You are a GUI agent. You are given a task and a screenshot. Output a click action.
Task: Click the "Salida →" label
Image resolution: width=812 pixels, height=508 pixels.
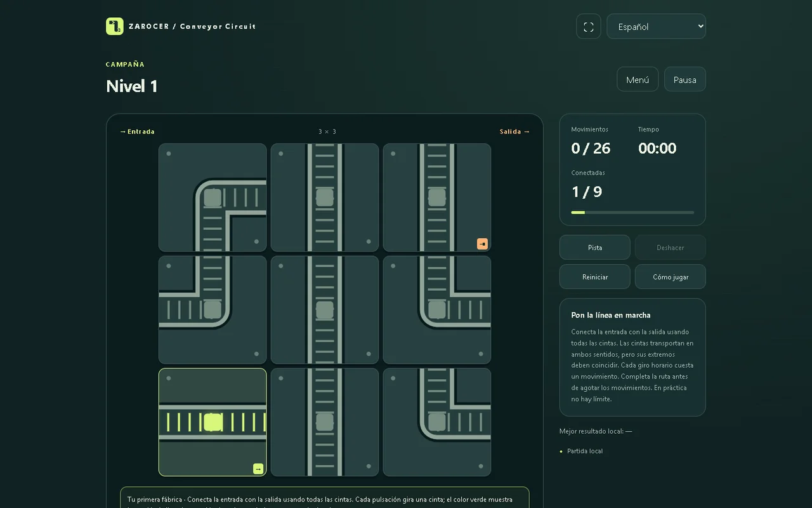pyautogui.click(x=514, y=131)
